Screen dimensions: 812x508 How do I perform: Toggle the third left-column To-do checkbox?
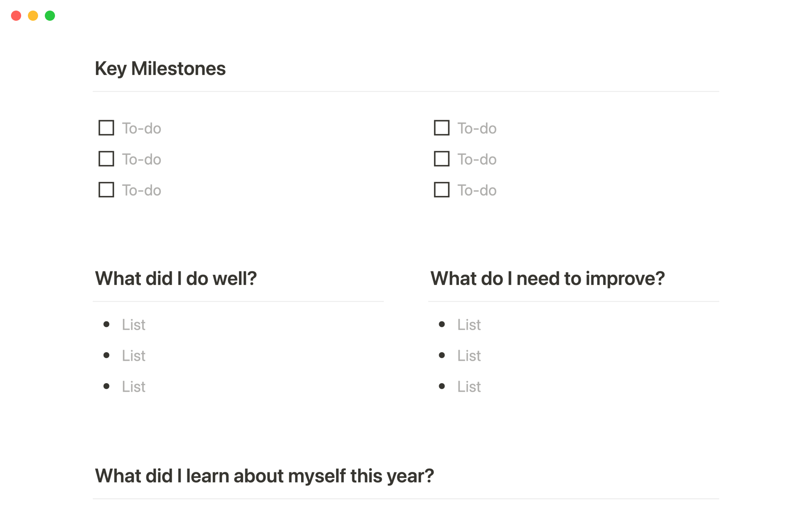[106, 190]
